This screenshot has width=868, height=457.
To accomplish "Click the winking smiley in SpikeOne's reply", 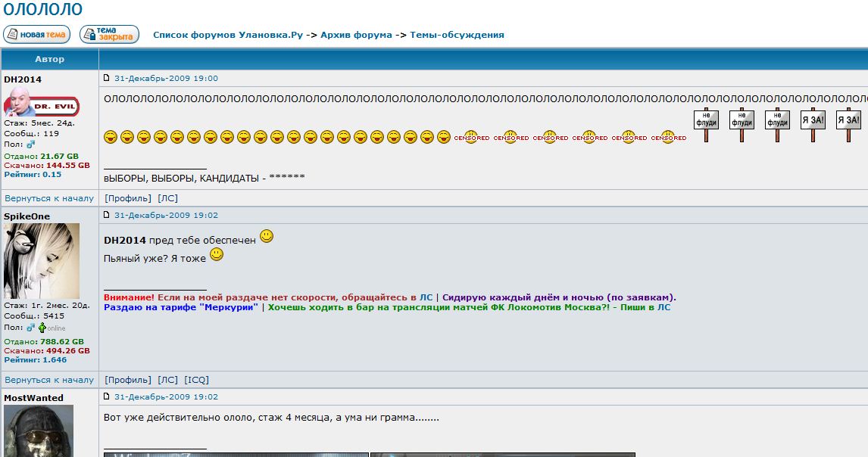I will point(264,235).
